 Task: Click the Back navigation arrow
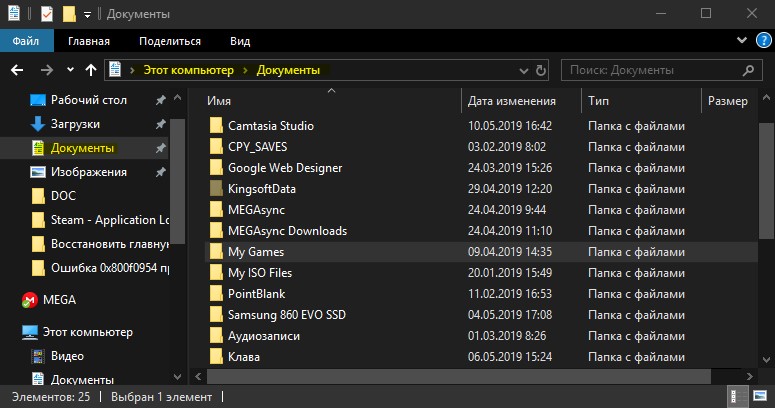coord(17,70)
